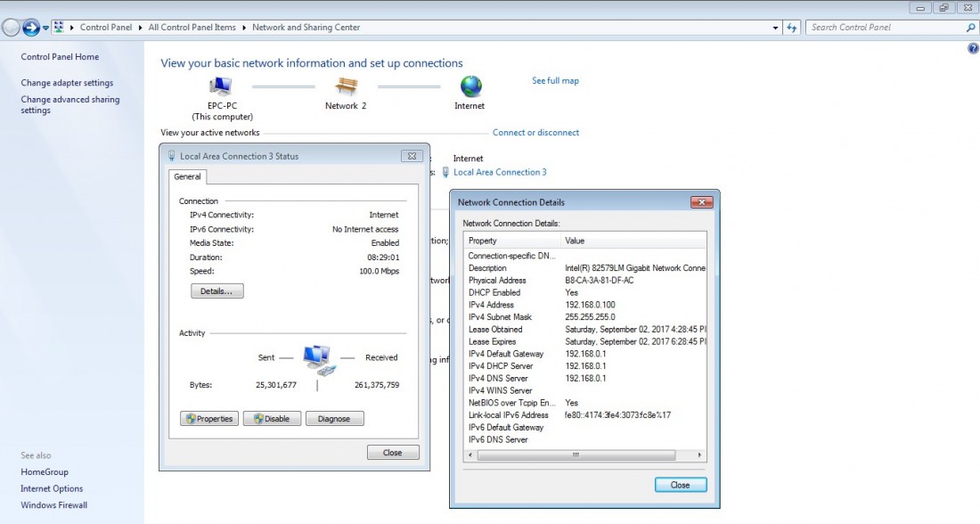Select the Description row value Intel(R) 82579LM
Screen dimensions: 980x524
click(x=635, y=267)
